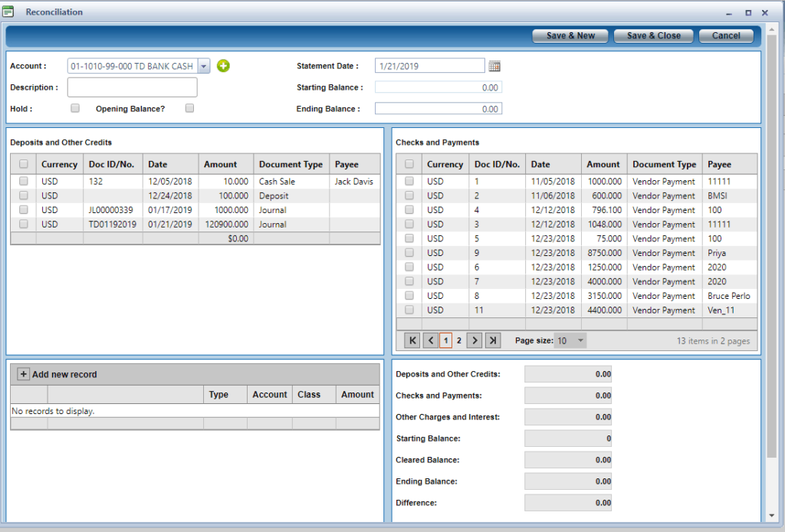This screenshot has height=532, width=785.
Task: Click the Save & Close button
Action: tap(653, 35)
